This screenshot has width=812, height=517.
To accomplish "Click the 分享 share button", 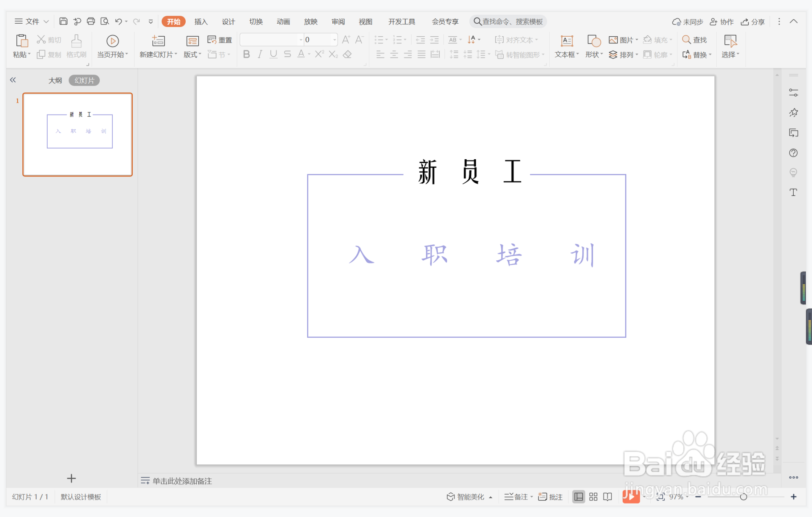I will click(x=753, y=22).
